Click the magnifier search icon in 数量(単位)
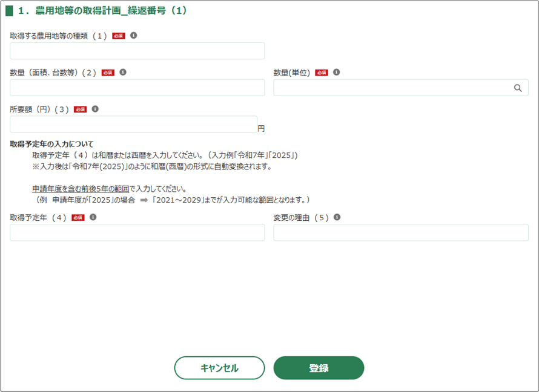 click(518, 88)
